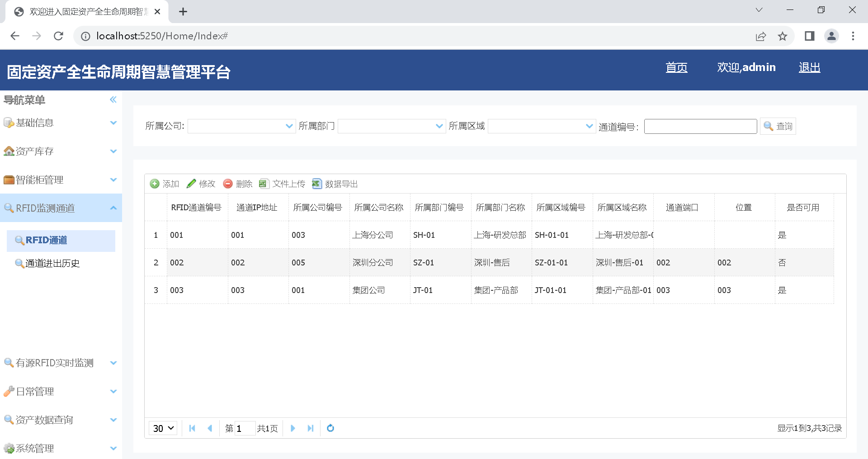Click the Data Export (数据导出) icon

coord(317,184)
